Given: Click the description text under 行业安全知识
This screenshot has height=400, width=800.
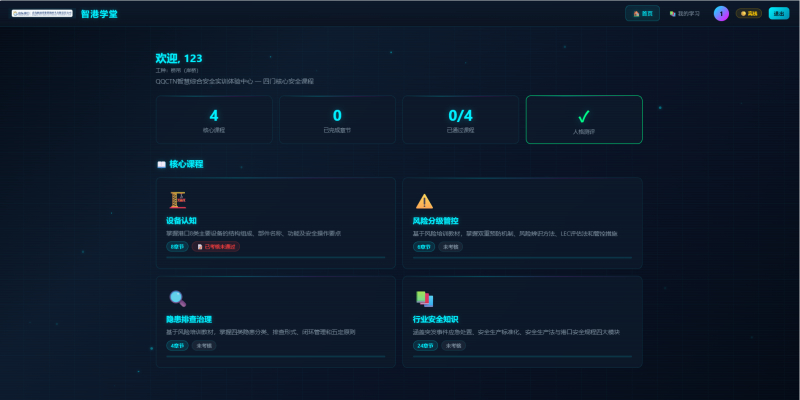Looking at the screenshot, I should (x=516, y=332).
